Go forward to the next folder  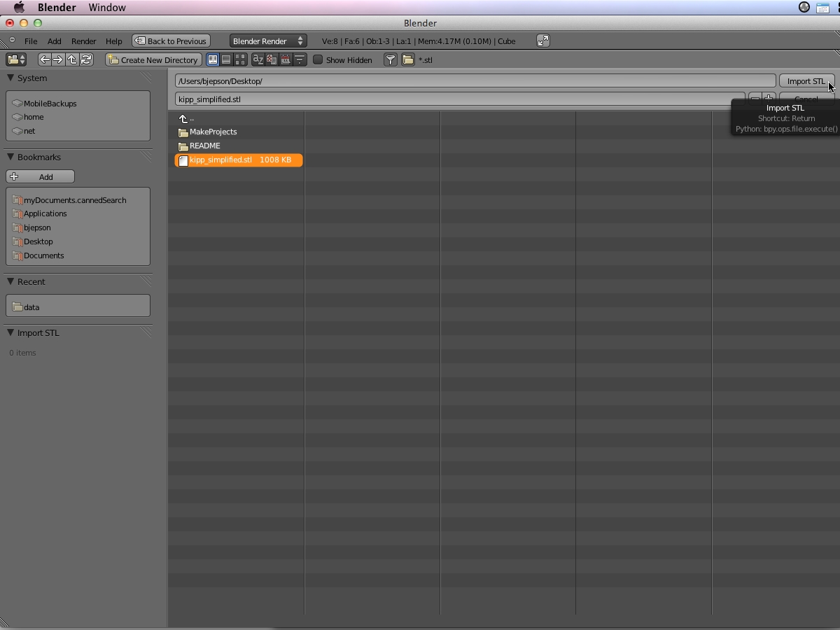tap(58, 59)
